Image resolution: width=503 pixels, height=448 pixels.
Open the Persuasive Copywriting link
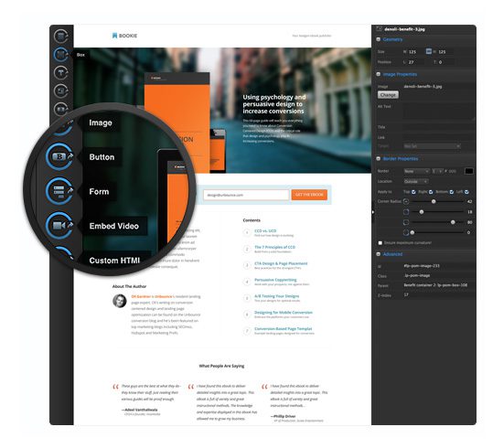275,280
